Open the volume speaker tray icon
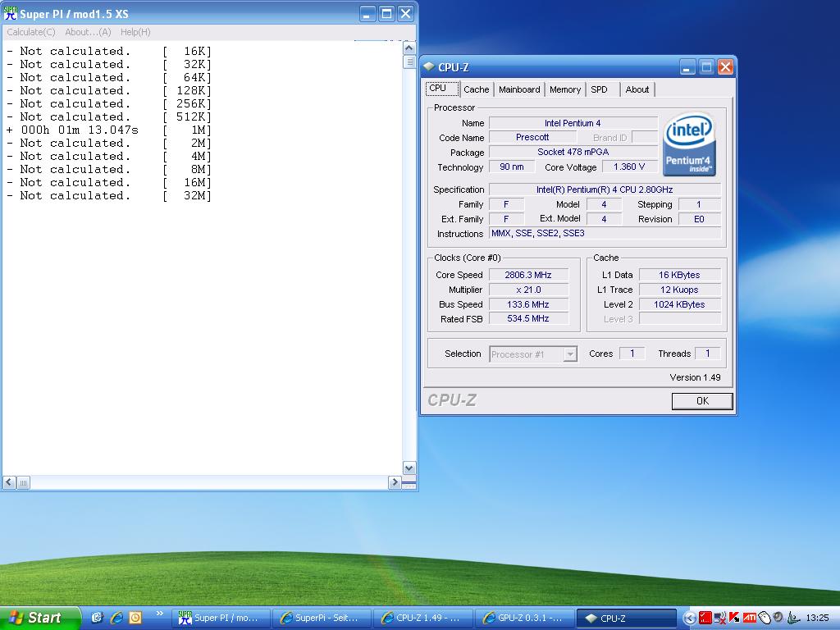 coord(778,618)
